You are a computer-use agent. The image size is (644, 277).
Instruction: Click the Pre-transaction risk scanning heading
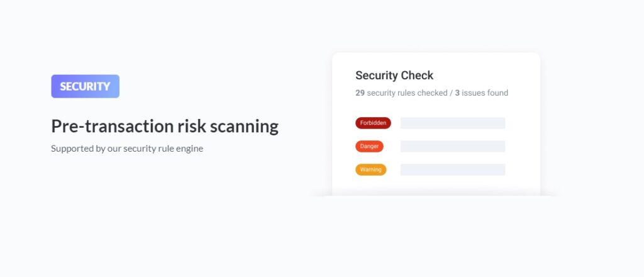pyautogui.click(x=164, y=126)
